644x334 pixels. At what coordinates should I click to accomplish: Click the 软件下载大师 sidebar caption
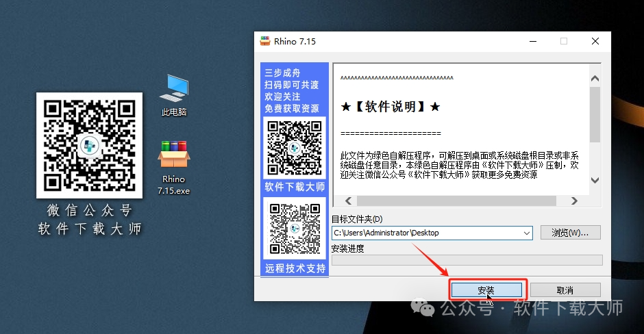295,187
